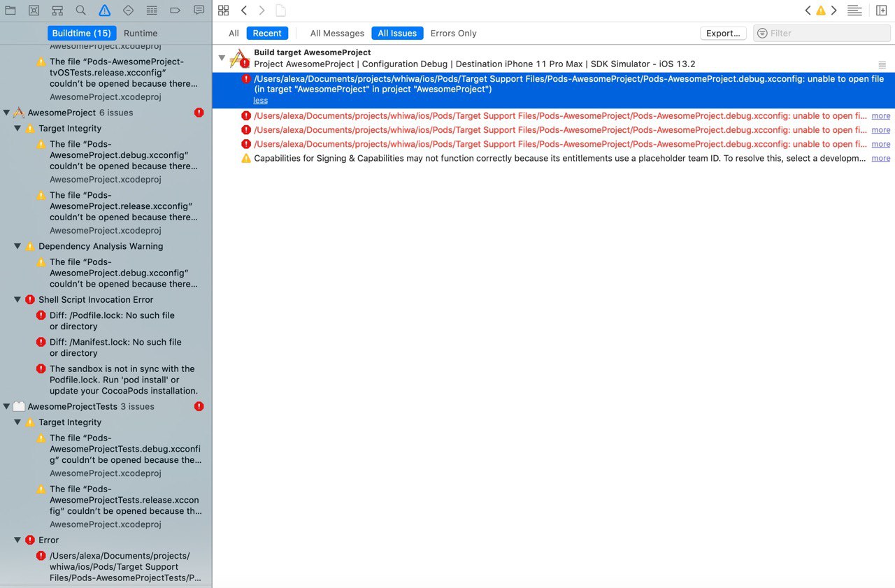
Task: Add an editor on the right
Action: click(881, 10)
